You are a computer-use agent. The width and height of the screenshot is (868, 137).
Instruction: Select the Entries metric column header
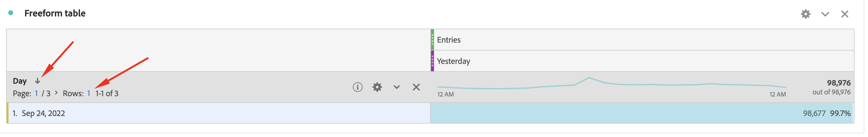pos(449,40)
